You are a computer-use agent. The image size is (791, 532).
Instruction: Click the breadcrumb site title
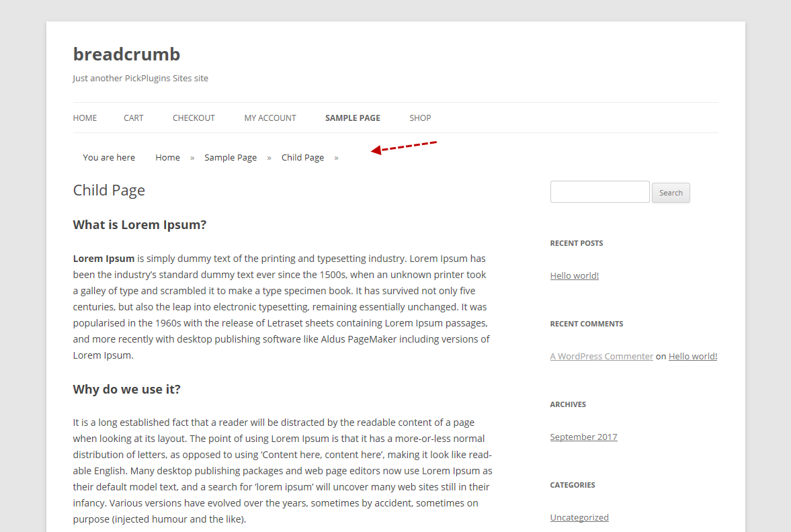[126, 54]
